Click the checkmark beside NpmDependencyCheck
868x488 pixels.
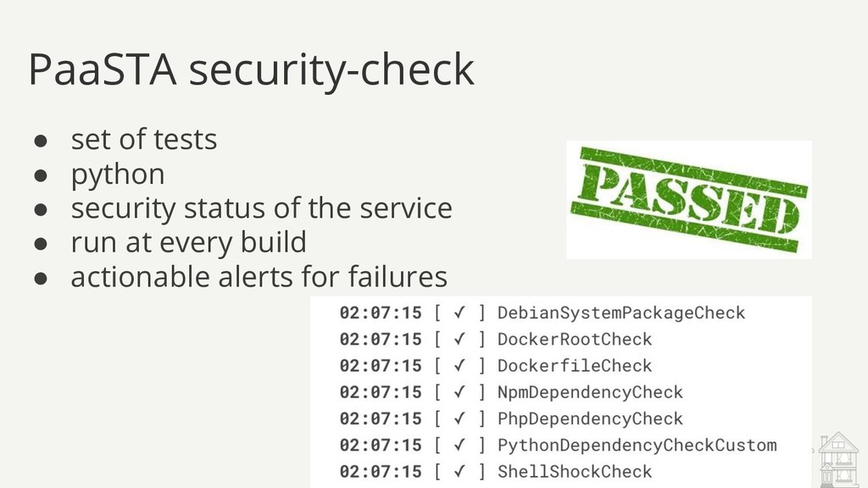point(459,391)
